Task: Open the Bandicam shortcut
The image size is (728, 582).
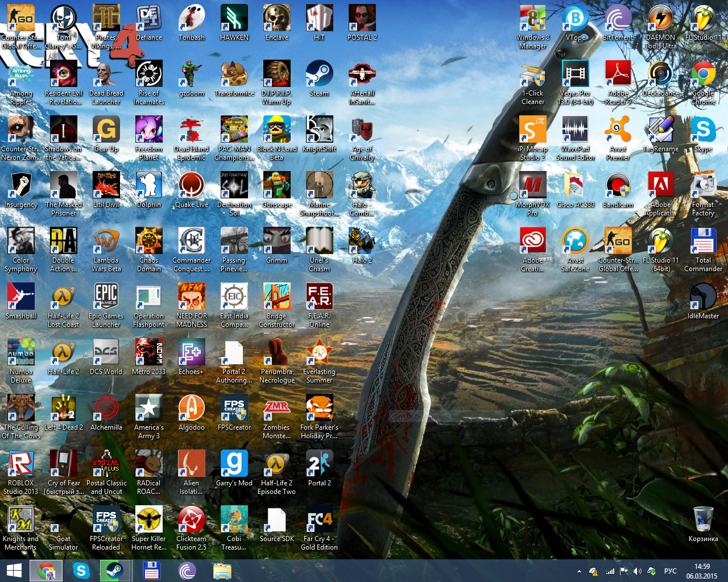Action: pos(618,190)
